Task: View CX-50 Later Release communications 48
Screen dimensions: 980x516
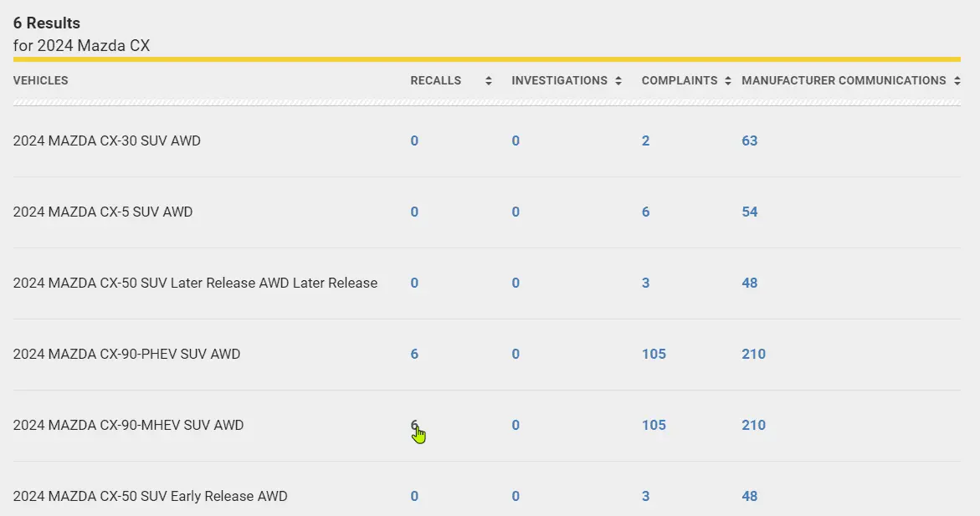Action: click(749, 283)
